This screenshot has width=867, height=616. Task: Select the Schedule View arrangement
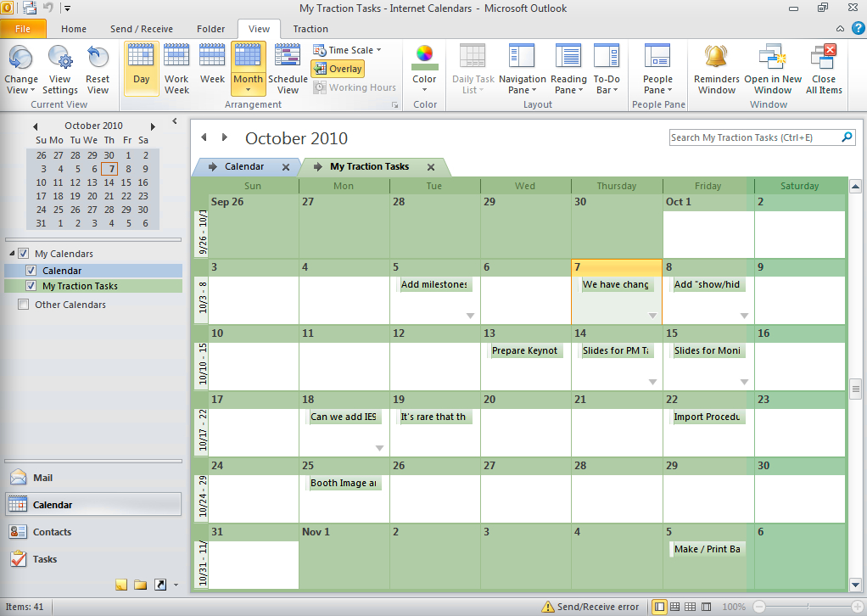pyautogui.click(x=288, y=68)
